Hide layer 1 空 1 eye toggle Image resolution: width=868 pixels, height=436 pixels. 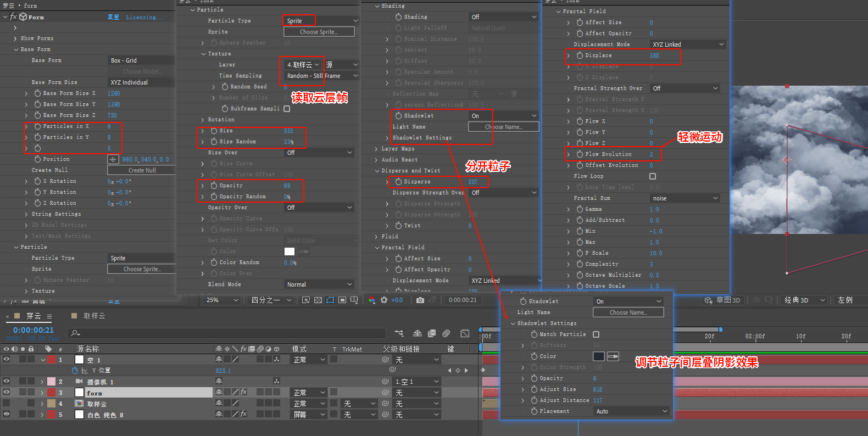(7, 360)
